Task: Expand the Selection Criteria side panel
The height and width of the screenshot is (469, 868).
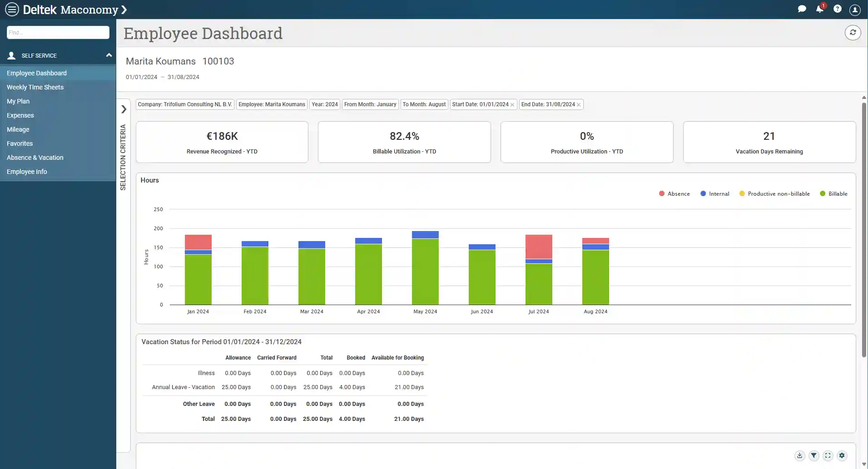Action: coord(124,109)
